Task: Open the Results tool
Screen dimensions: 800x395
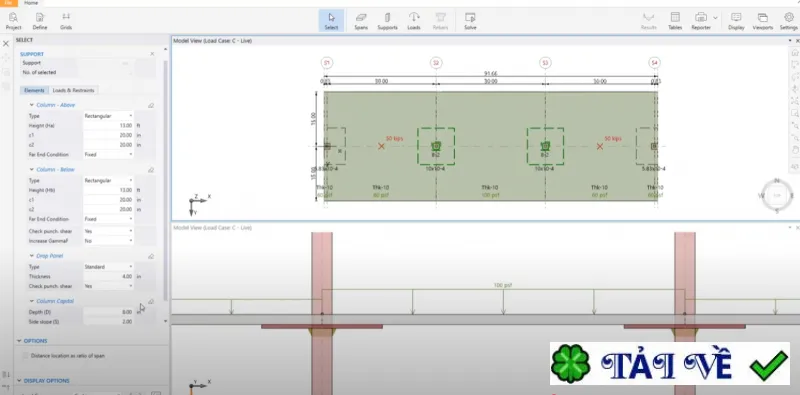Action: click(648, 21)
